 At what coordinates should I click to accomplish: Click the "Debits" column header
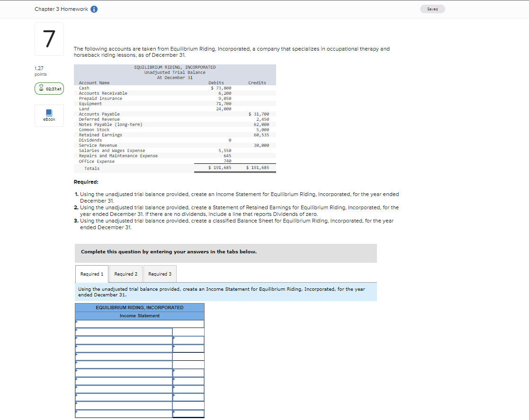(x=216, y=83)
